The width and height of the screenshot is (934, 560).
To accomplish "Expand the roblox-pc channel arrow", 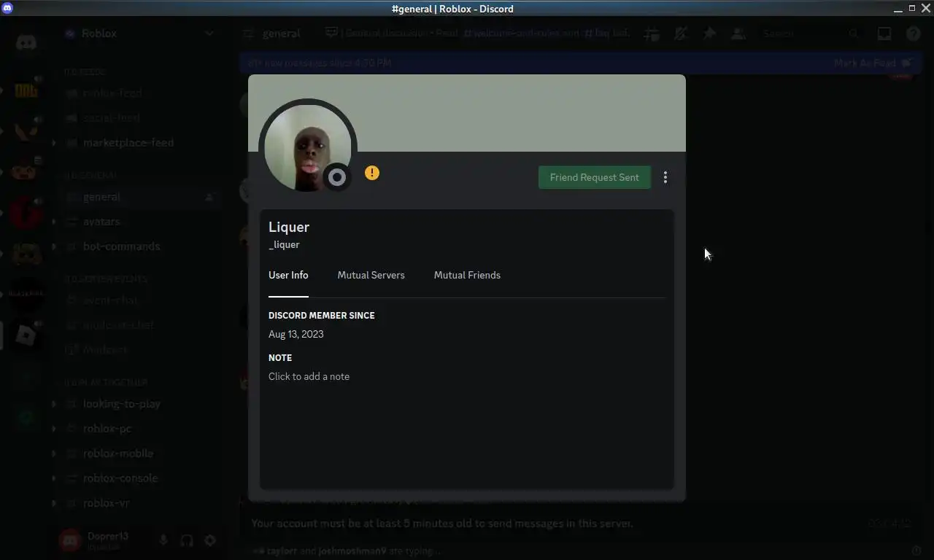I will click(x=54, y=429).
